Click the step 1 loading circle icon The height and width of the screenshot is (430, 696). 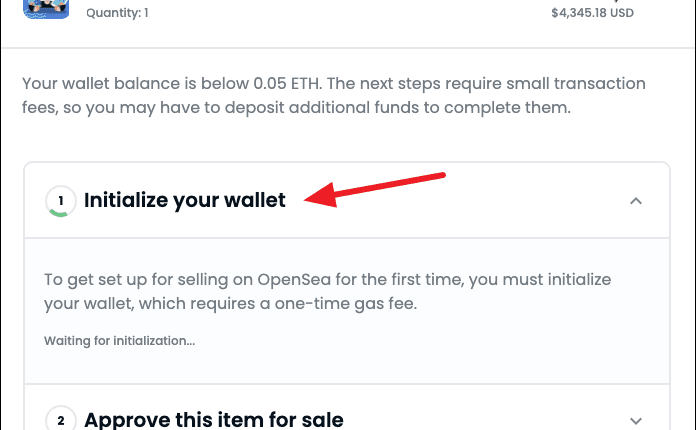pyautogui.click(x=60, y=201)
